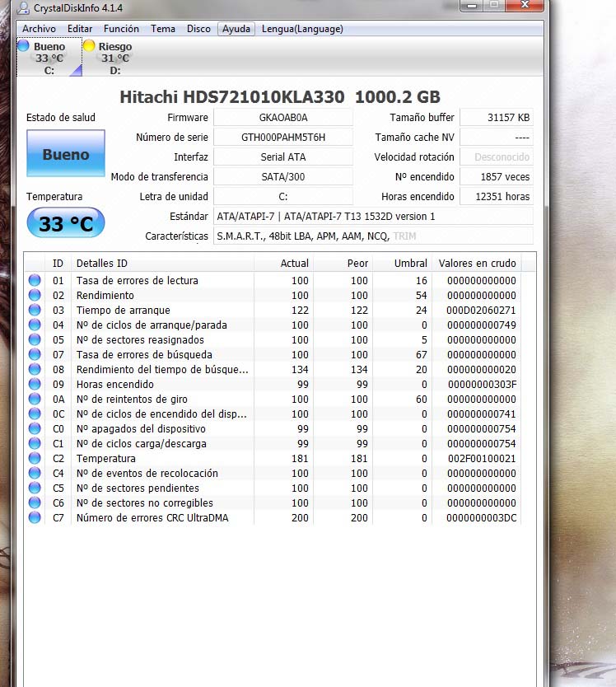Click the status orb for Temperatura row

35,458
